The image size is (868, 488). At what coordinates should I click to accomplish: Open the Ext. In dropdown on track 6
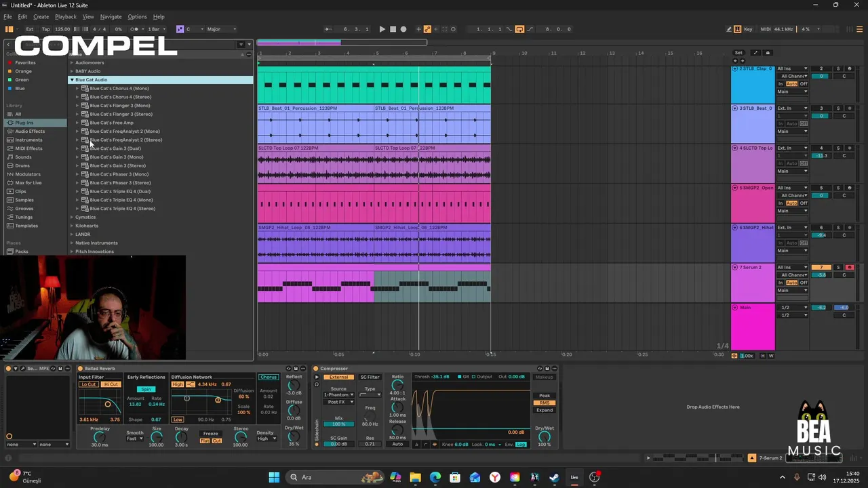click(x=792, y=228)
